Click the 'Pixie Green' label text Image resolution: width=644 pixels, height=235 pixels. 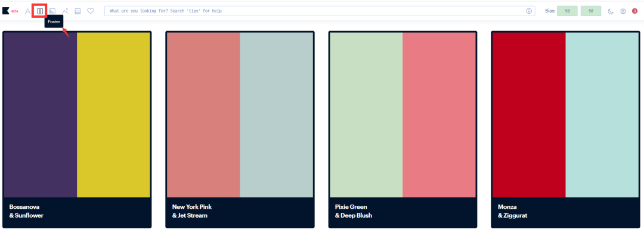tap(351, 206)
